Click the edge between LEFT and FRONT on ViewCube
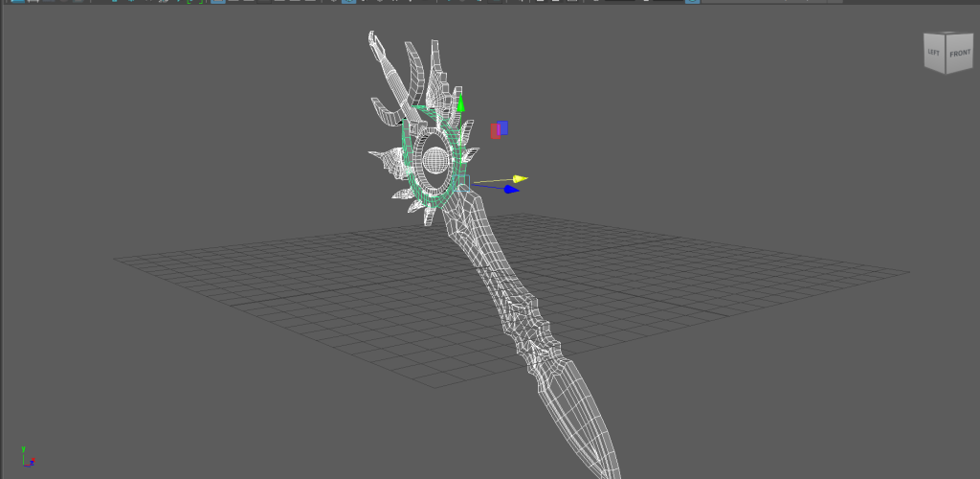The width and height of the screenshot is (980, 479). [947, 56]
